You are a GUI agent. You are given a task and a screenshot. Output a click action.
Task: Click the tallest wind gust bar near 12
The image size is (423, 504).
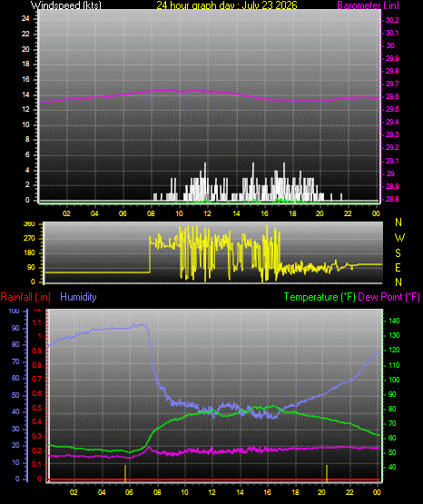(x=205, y=182)
